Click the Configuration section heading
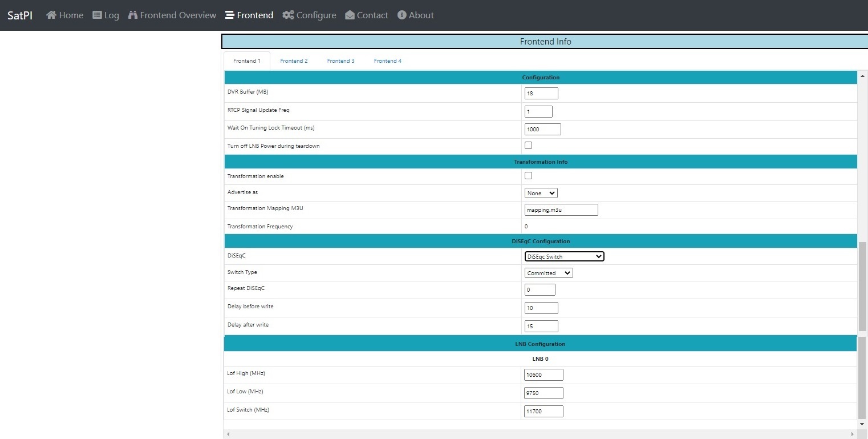The width and height of the screenshot is (868, 439). (541, 77)
